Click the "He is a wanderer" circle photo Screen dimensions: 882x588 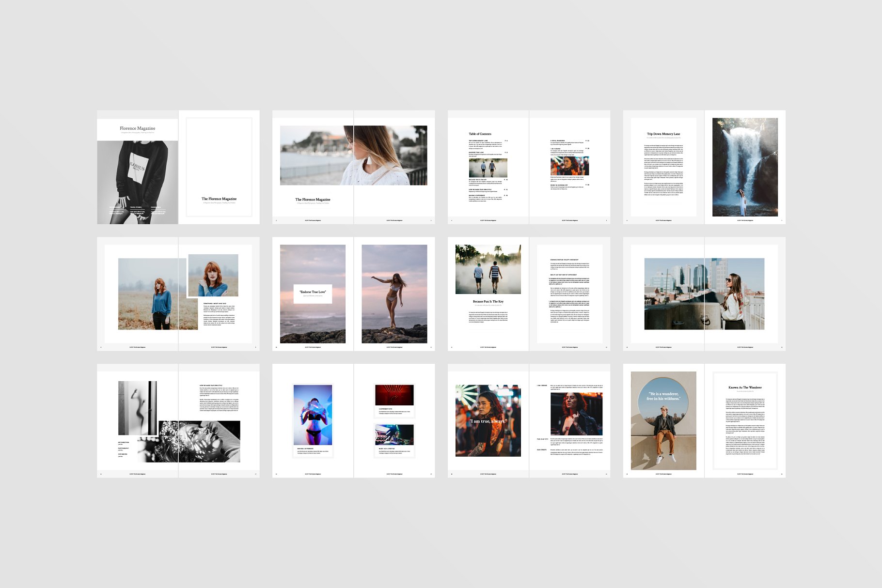(663, 420)
